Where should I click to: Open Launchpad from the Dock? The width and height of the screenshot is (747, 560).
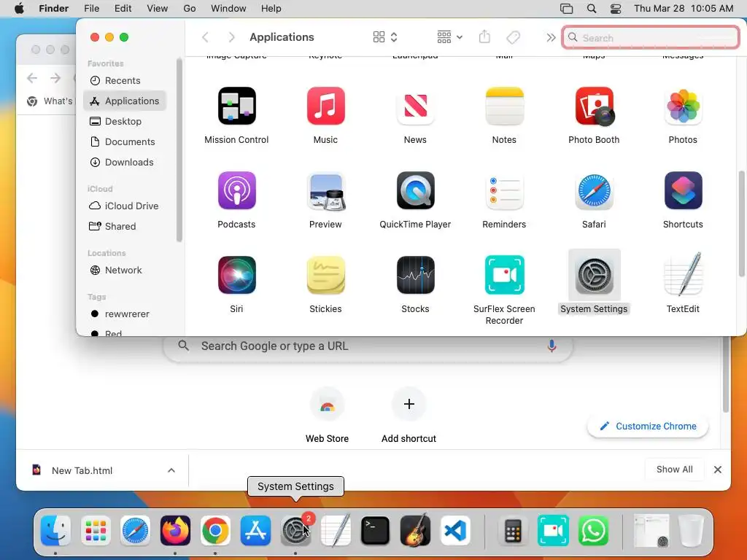coord(96,531)
